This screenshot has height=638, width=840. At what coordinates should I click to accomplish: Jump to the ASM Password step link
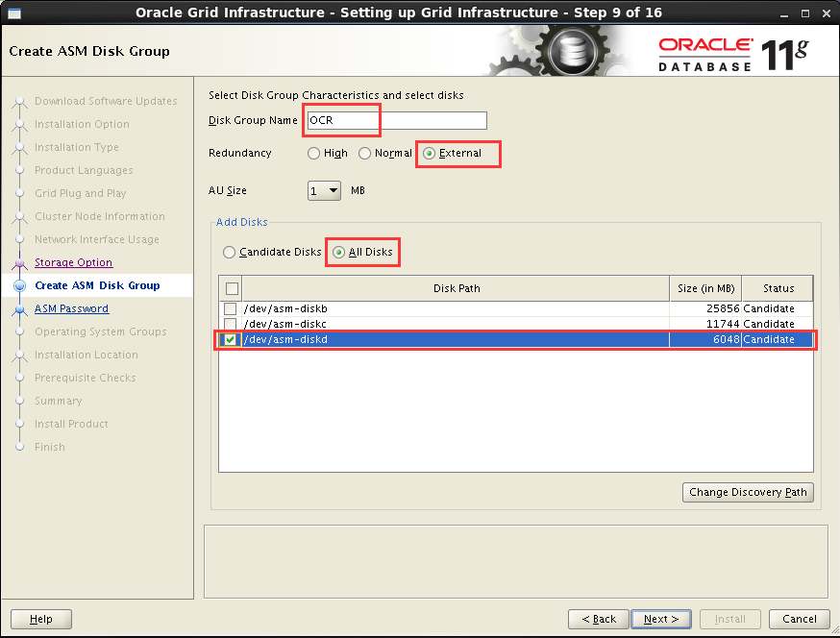click(71, 308)
